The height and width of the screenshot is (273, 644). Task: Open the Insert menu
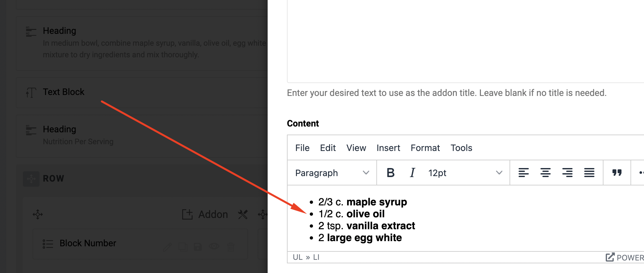coord(388,148)
